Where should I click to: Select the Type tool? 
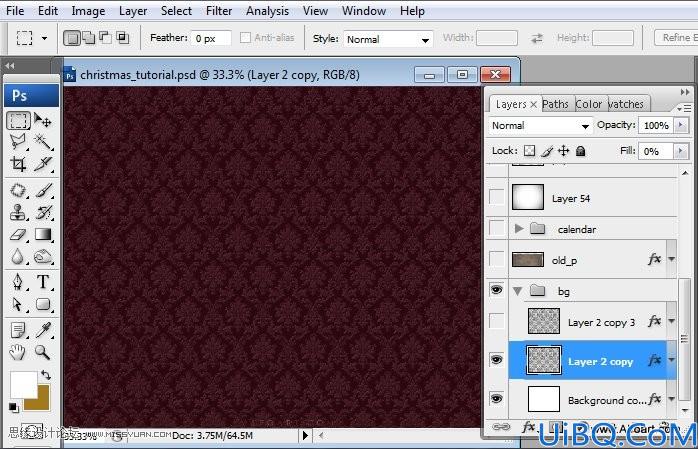(x=43, y=282)
